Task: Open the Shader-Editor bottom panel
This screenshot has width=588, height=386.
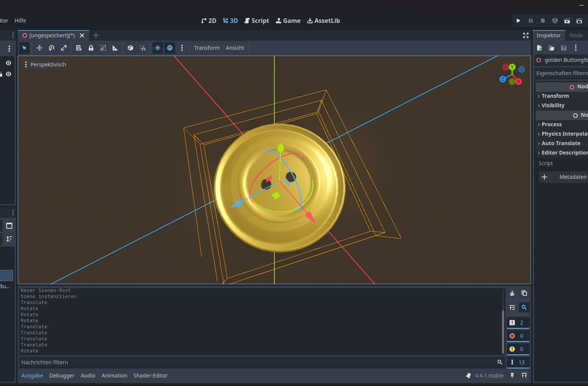Action: 150,376
